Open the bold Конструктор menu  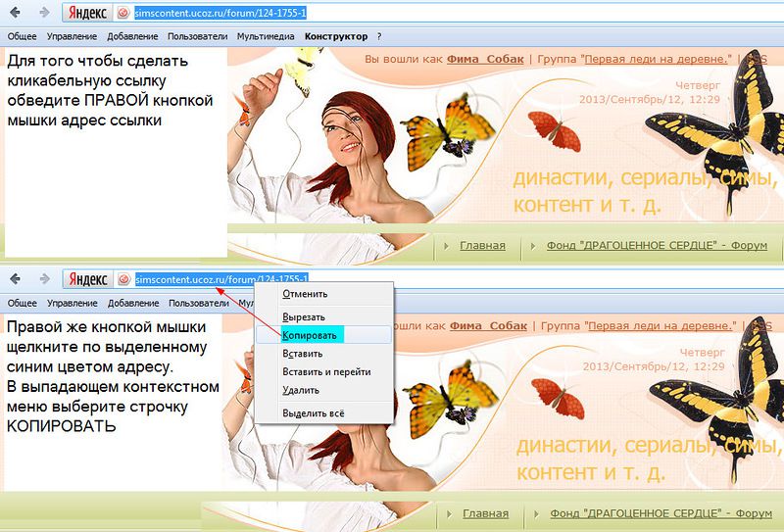(x=336, y=36)
